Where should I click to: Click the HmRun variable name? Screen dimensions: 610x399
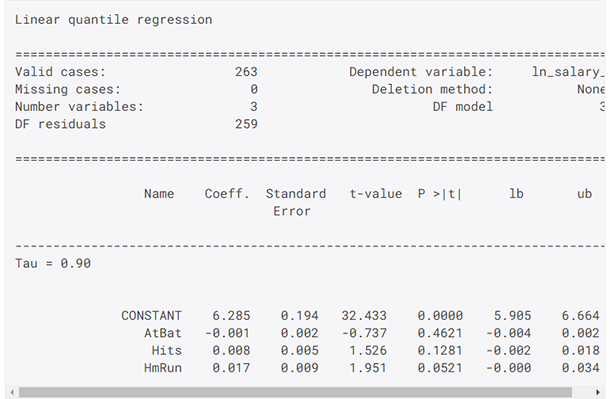[x=163, y=368]
